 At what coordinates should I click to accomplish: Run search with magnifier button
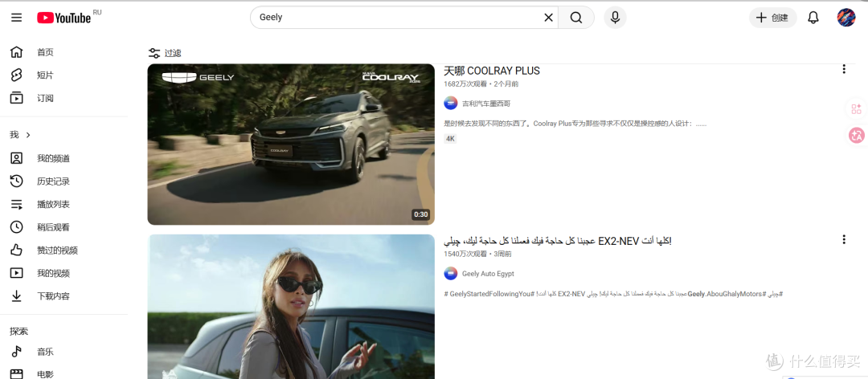click(576, 18)
